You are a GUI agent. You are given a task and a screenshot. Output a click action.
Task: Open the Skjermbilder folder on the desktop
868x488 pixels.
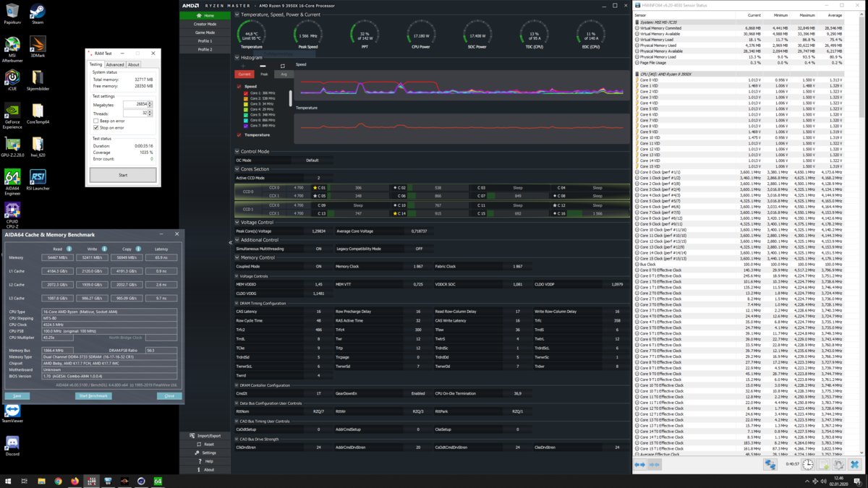(x=38, y=80)
